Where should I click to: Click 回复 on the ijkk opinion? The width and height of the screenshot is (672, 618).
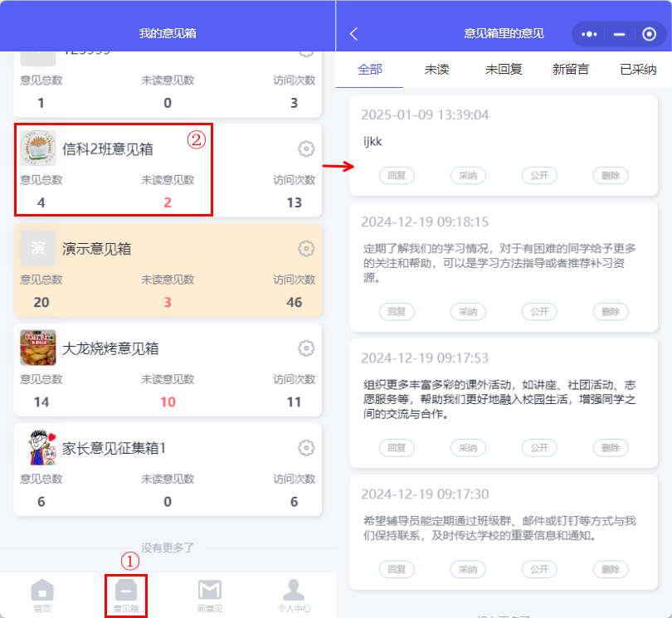tap(397, 175)
